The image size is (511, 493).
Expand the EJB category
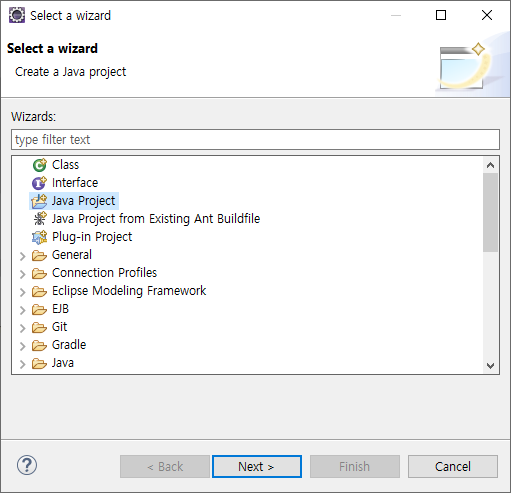22,310
